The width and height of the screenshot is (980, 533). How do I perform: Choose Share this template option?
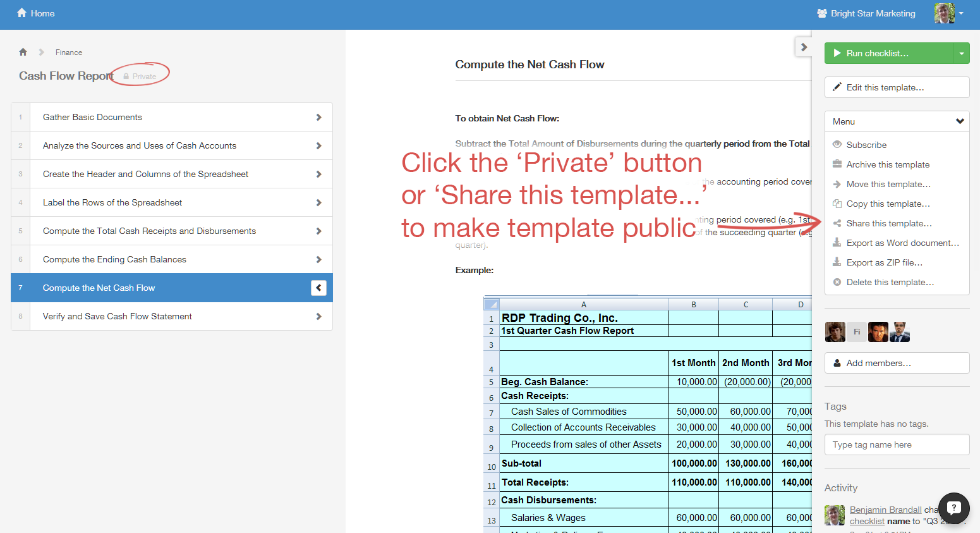[x=888, y=223]
